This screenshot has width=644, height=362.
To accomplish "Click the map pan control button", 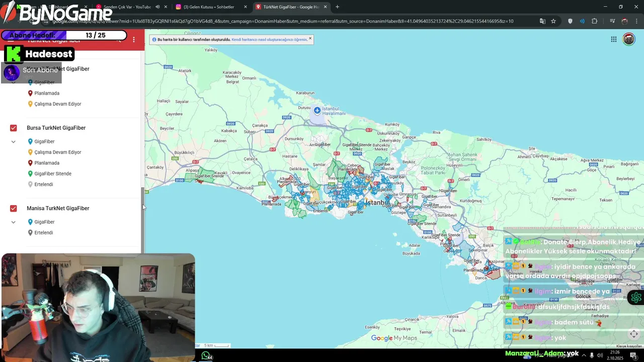I will pos(634,334).
